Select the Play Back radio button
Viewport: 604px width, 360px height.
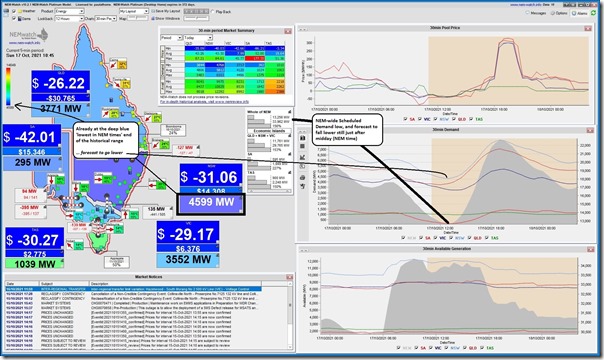pos(213,12)
